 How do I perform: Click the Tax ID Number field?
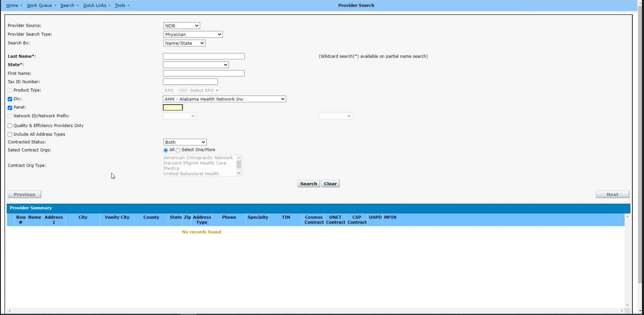190,82
